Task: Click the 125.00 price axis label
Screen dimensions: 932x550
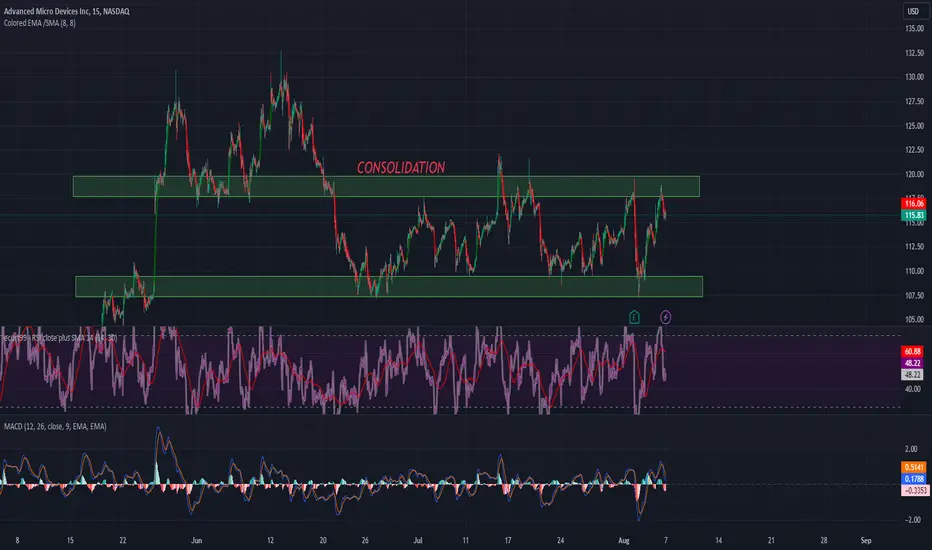Action: pyautogui.click(x=914, y=125)
